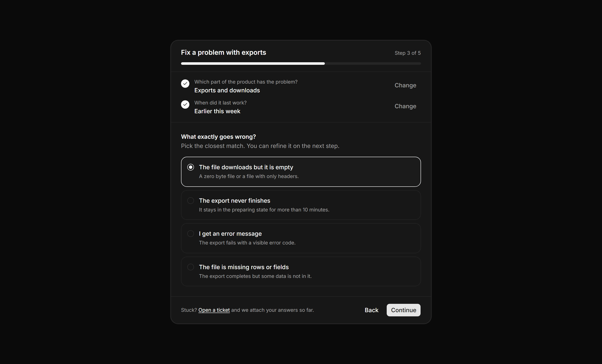Select the radio for empty file download
This screenshot has width=602, height=364.
coord(191,167)
